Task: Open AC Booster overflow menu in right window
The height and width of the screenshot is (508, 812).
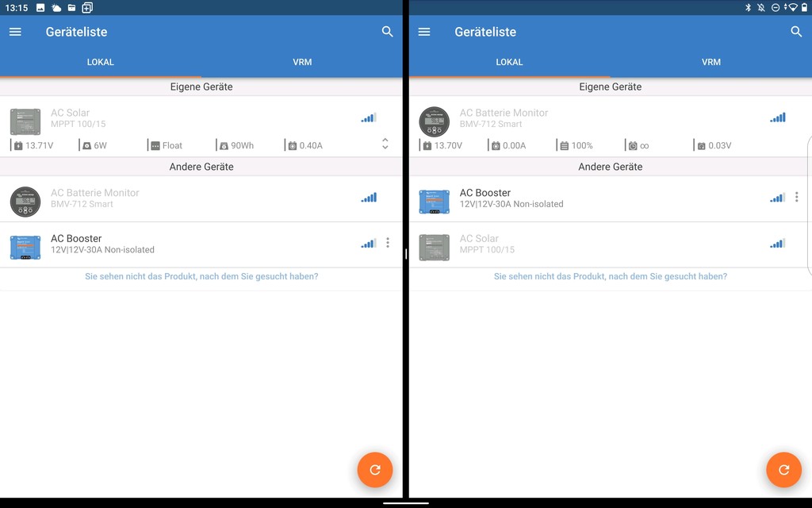Action: [796, 197]
